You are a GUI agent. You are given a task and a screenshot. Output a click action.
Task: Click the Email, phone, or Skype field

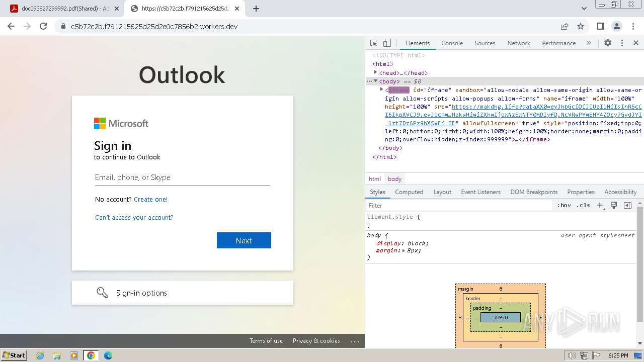[183, 177]
